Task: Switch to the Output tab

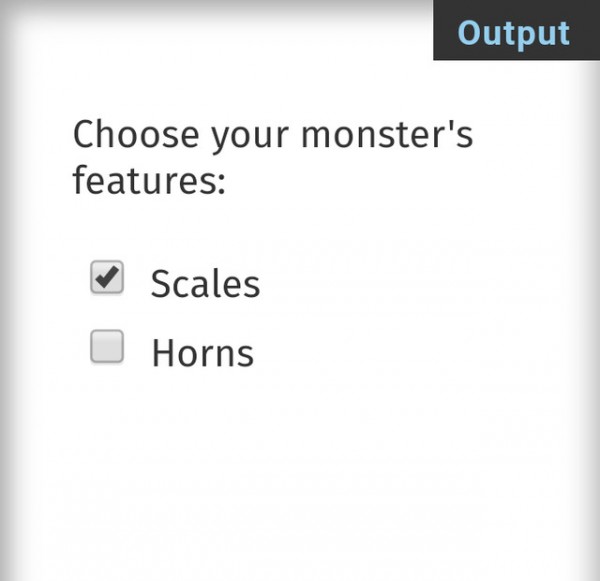Action: point(513,32)
